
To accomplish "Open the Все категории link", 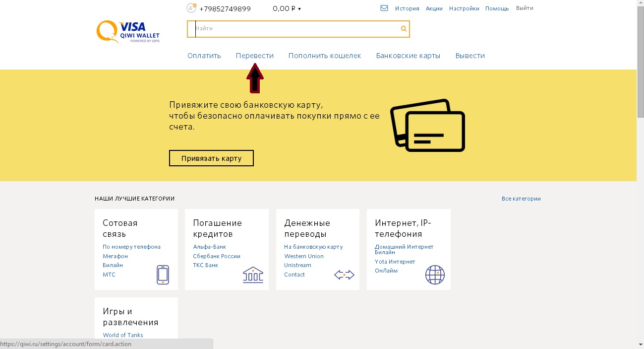I will click(x=521, y=199).
